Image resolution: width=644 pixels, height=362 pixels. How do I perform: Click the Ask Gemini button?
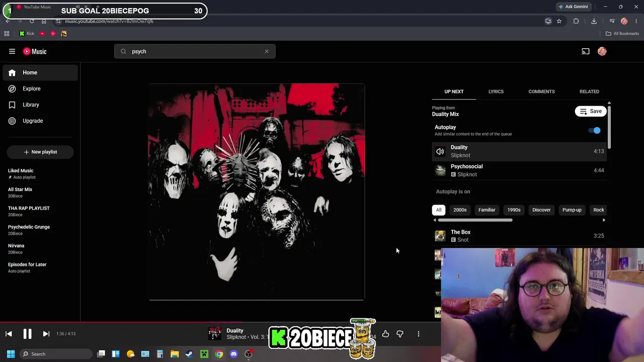[573, 7]
